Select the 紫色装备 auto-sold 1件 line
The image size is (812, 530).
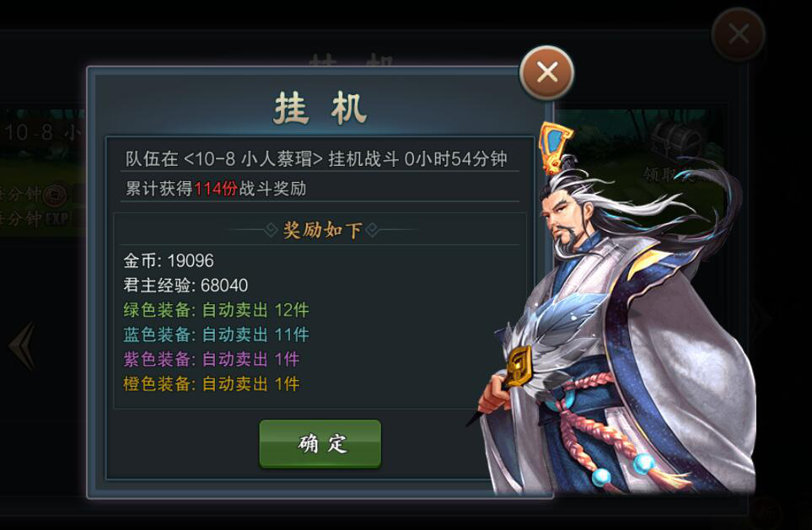212,359
